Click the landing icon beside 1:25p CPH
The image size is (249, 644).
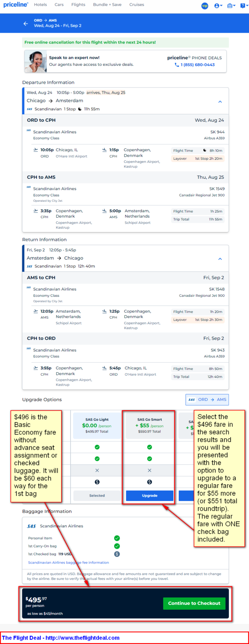pos(104,311)
